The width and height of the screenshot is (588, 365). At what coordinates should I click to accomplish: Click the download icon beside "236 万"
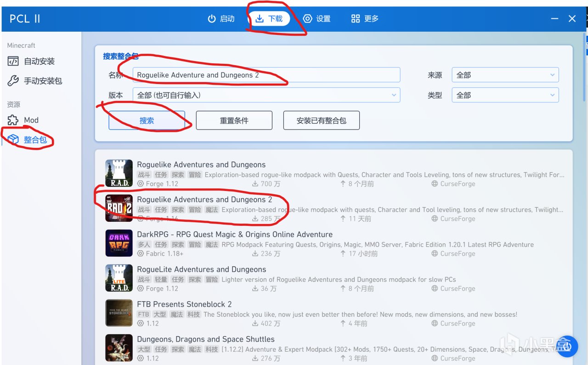tap(255, 253)
